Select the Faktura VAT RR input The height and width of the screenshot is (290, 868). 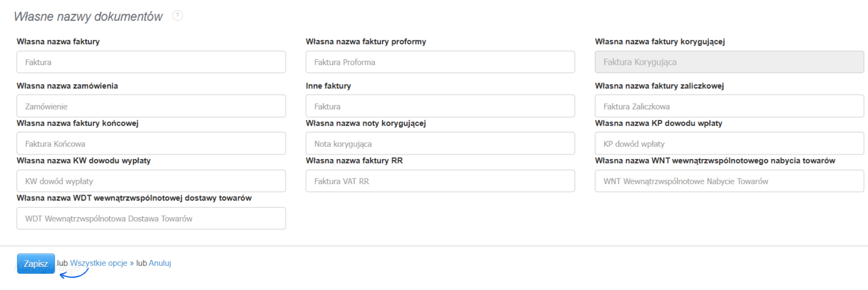tap(440, 181)
